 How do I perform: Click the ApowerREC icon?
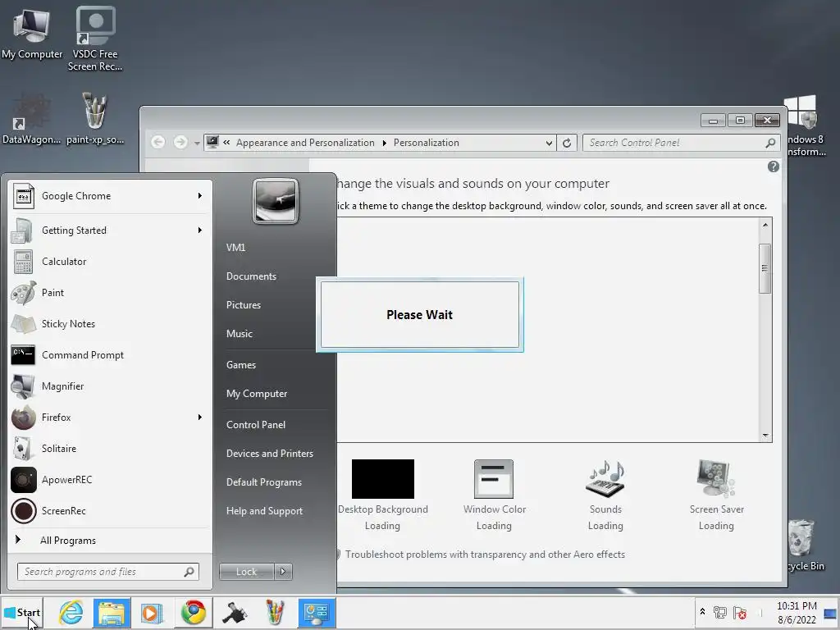24,479
